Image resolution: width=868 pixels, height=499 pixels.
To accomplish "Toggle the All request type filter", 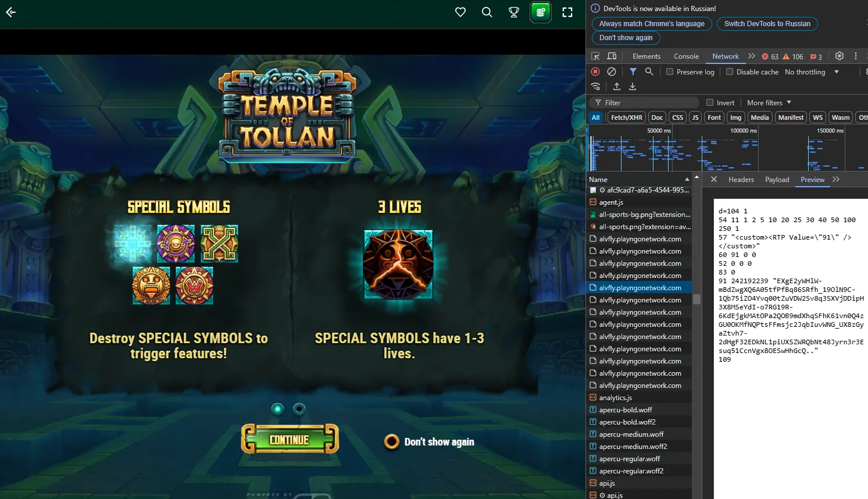I will tap(596, 117).
